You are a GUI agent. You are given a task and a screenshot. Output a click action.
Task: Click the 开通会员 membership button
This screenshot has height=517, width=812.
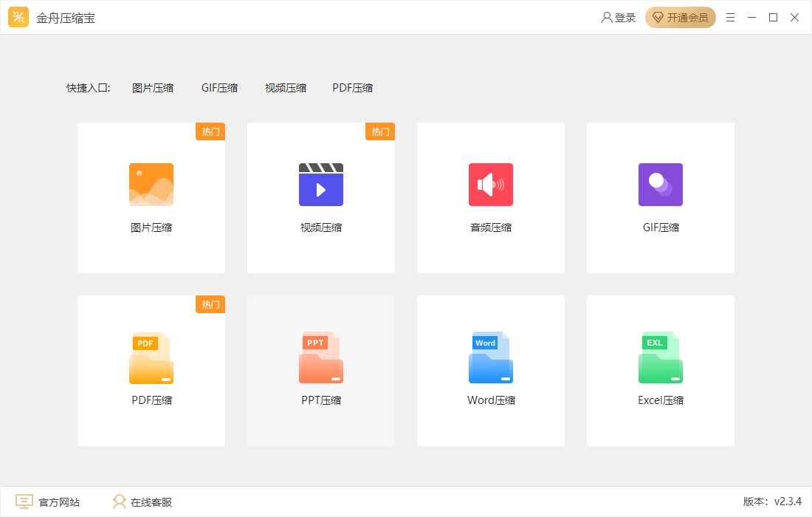click(680, 17)
